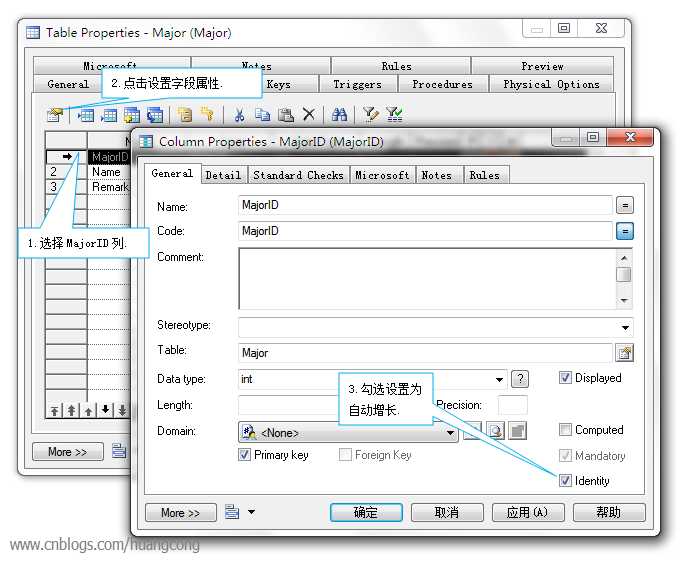Click the Comment scrollbar up arrow

pyautogui.click(x=624, y=258)
